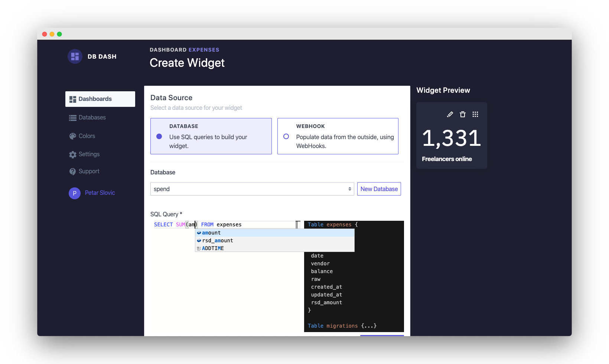
Task: Click the Dashboards grid icon in sidebar
Action: point(73,99)
